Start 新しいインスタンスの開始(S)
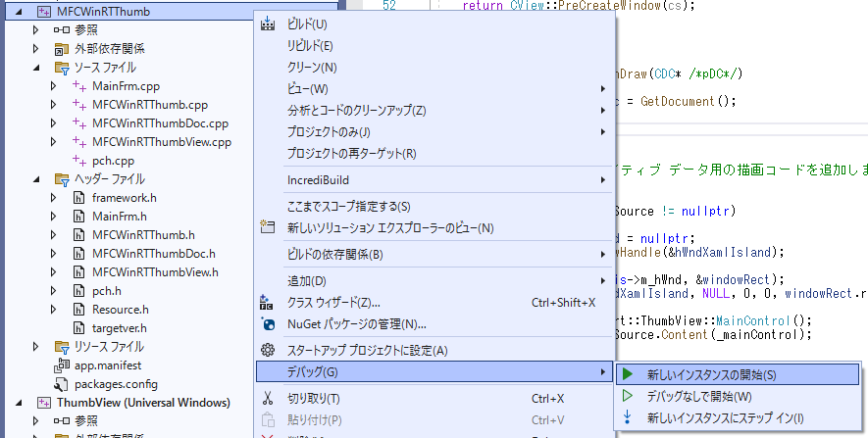The height and width of the screenshot is (438, 868). click(738, 374)
